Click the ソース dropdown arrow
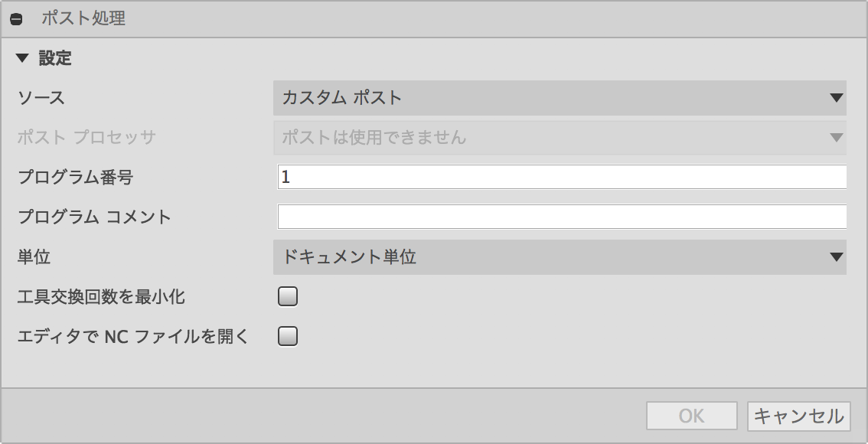 837,98
